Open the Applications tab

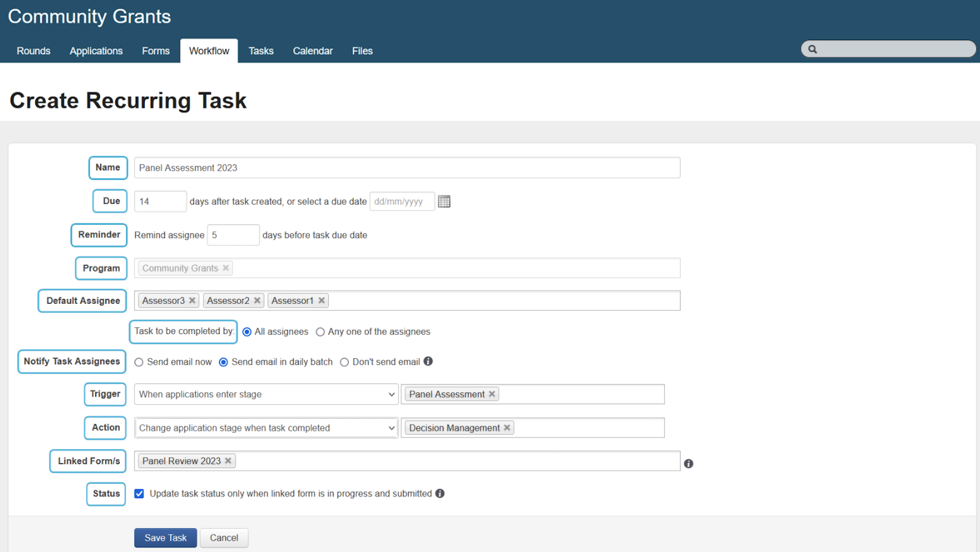[96, 51]
